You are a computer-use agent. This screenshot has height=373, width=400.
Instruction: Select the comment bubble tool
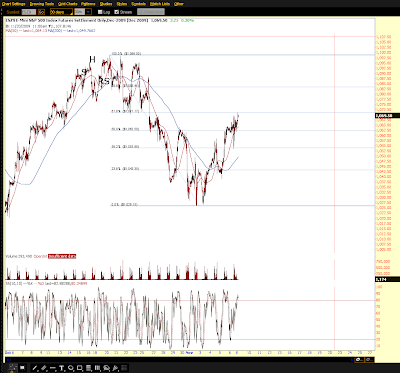click(106, 368)
